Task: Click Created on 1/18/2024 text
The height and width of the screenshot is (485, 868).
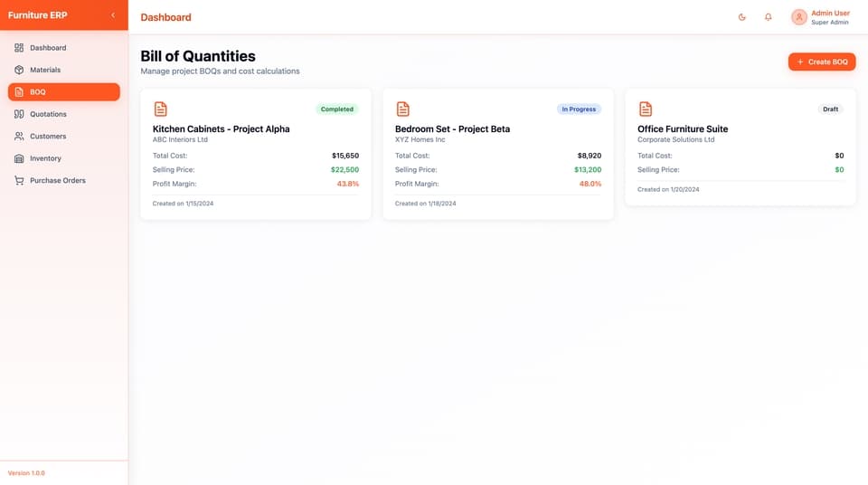Action: (425, 204)
